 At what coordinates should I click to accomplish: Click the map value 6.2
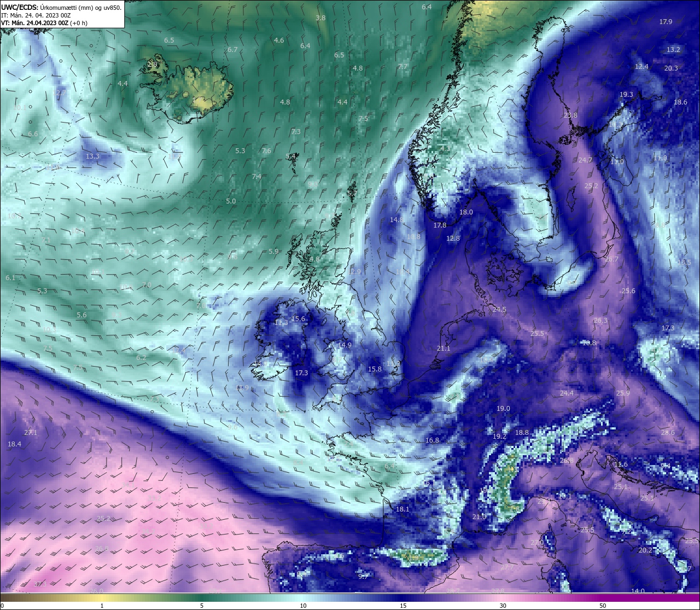pos(141,358)
